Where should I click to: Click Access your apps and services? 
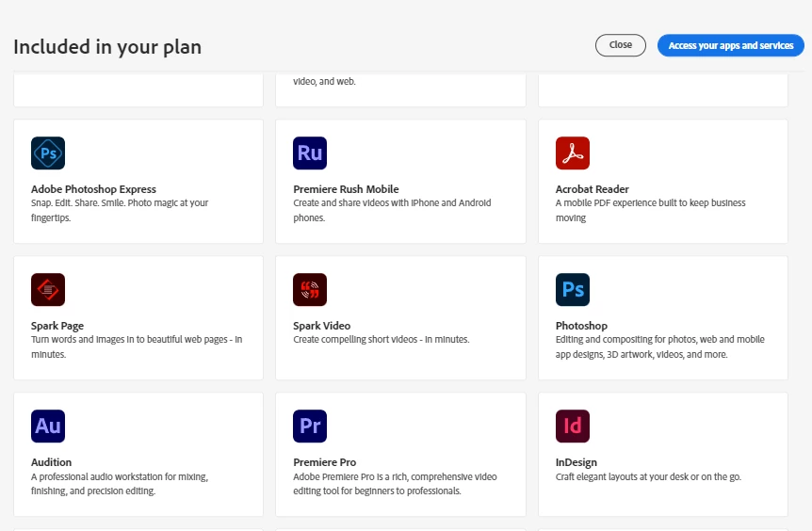click(731, 45)
